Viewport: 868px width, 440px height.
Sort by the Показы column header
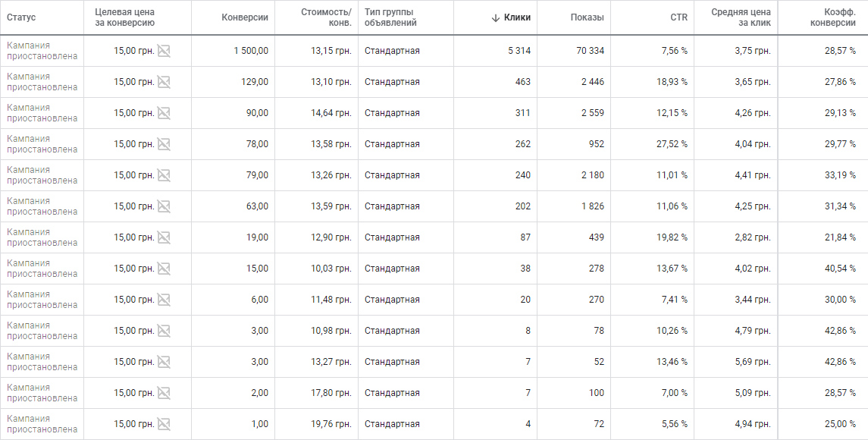pyautogui.click(x=588, y=17)
